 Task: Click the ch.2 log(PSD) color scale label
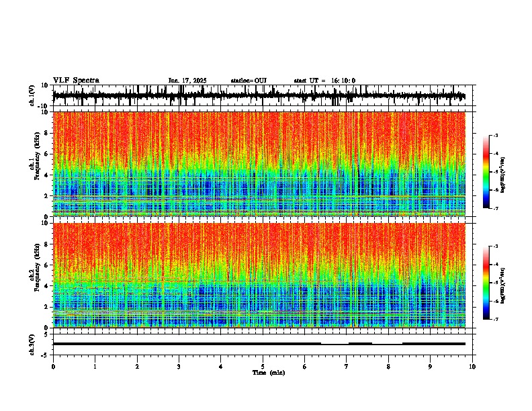pos(503,285)
